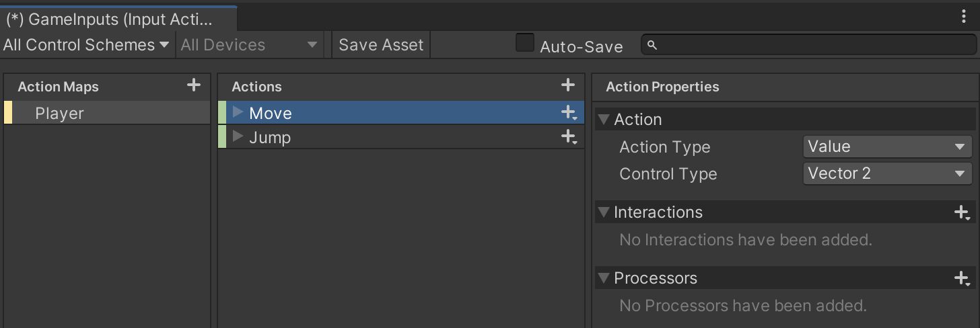The width and height of the screenshot is (980, 328).
Task: Click the Save Asset button
Action: pyautogui.click(x=381, y=45)
